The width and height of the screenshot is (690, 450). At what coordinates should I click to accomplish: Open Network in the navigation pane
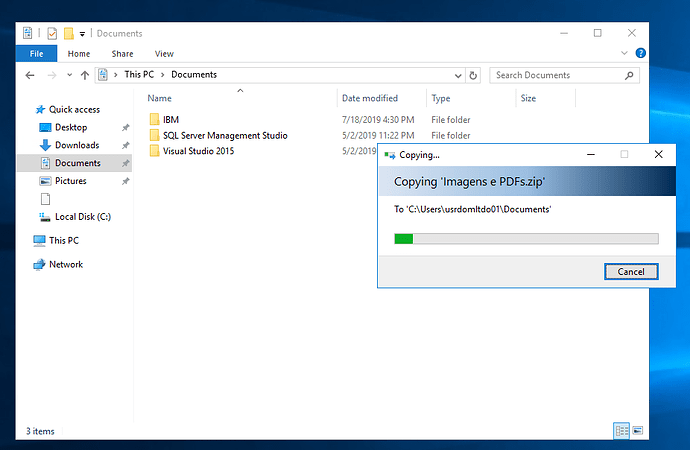click(66, 264)
